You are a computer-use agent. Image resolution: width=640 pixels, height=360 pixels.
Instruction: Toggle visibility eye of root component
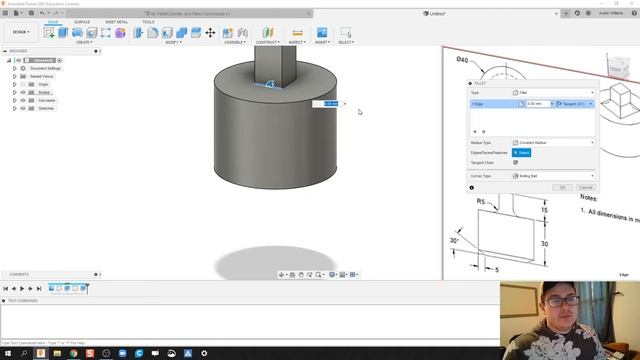(x=18, y=60)
